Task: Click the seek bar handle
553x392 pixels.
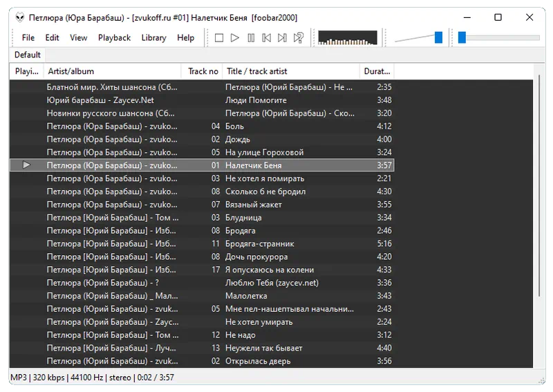Action: click(462, 38)
